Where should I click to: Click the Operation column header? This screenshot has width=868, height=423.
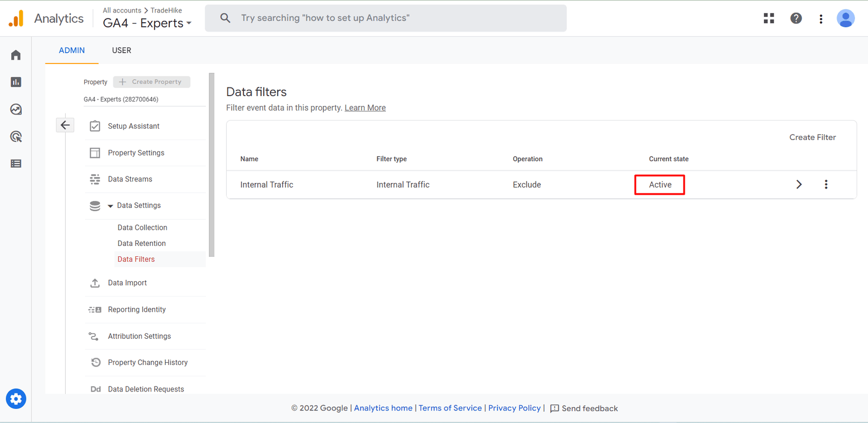pos(528,159)
